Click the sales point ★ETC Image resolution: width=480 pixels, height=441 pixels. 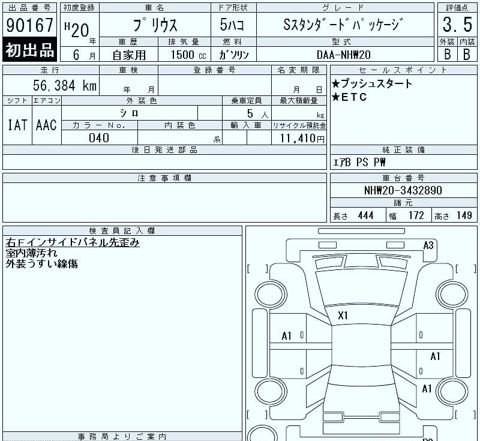click(x=349, y=97)
